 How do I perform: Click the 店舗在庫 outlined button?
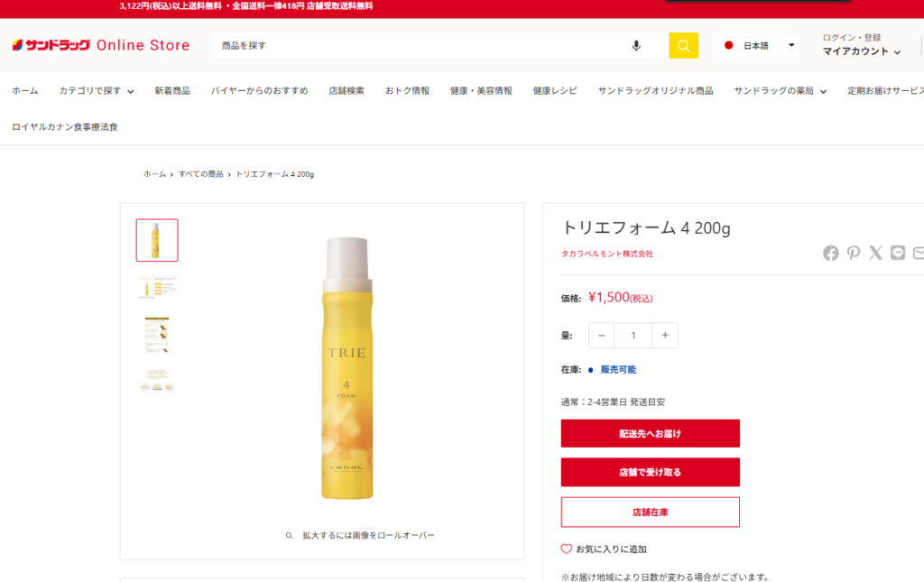650,512
